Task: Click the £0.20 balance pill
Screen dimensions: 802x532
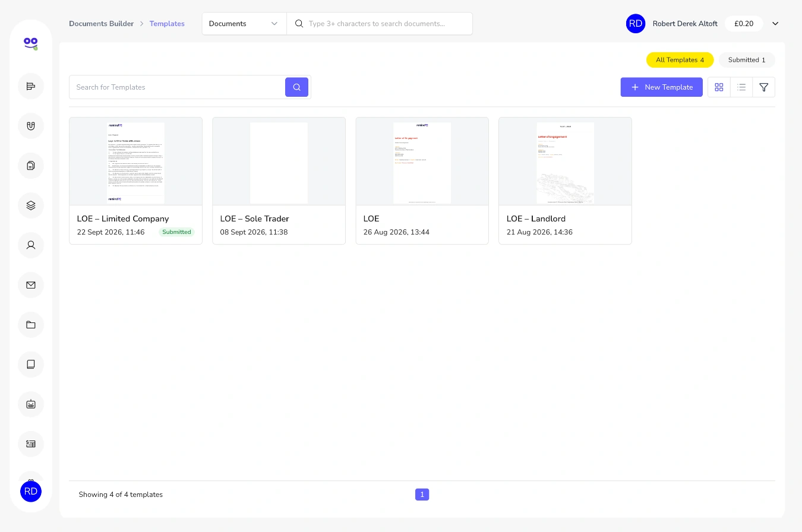Action: coord(744,24)
